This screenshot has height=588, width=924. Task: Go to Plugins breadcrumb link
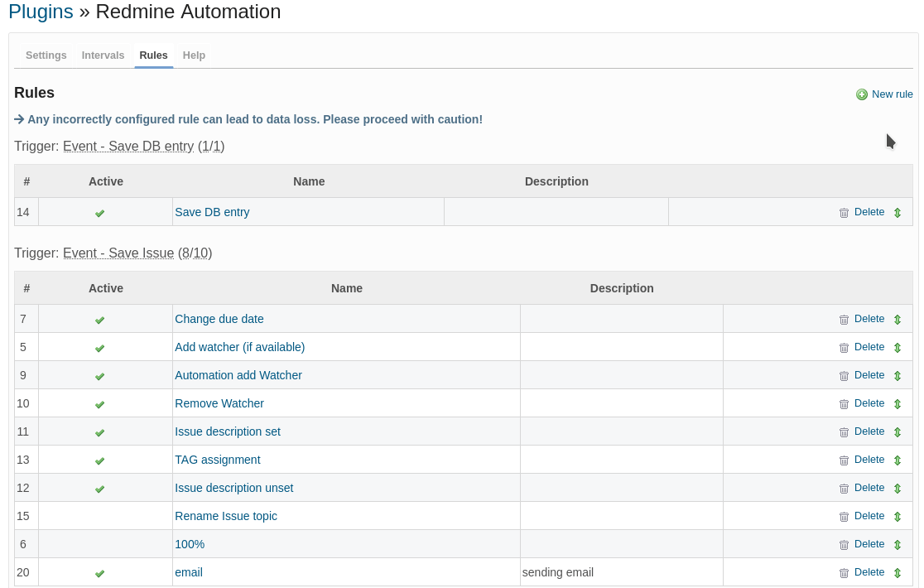coord(41,12)
